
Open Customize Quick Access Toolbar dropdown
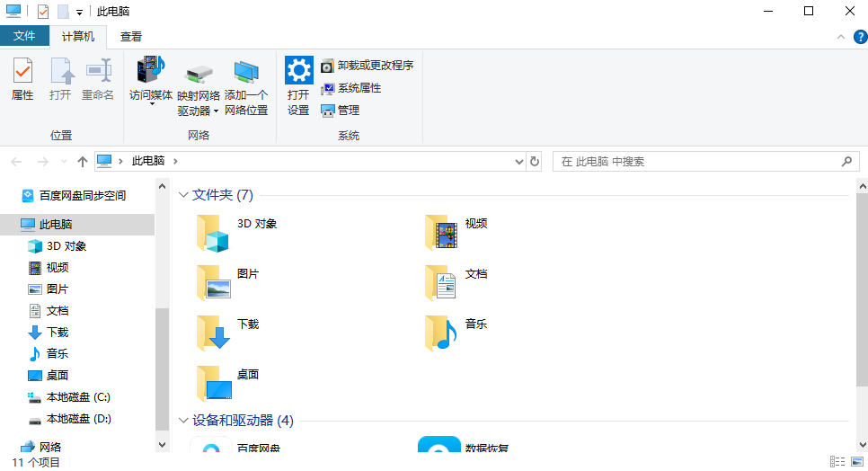coord(79,12)
